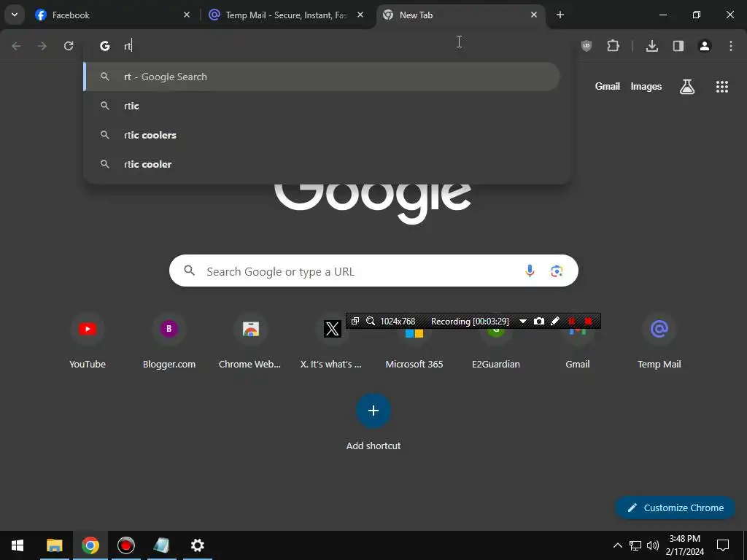Image resolution: width=747 pixels, height=560 pixels.
Task: Close the Temp Mail tab
Action: [360, 15]
